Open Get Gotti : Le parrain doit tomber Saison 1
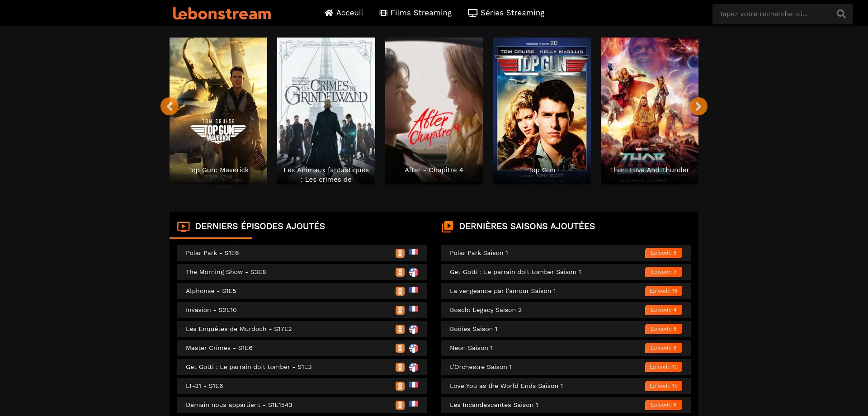The image size is (868, 416). 566,272
